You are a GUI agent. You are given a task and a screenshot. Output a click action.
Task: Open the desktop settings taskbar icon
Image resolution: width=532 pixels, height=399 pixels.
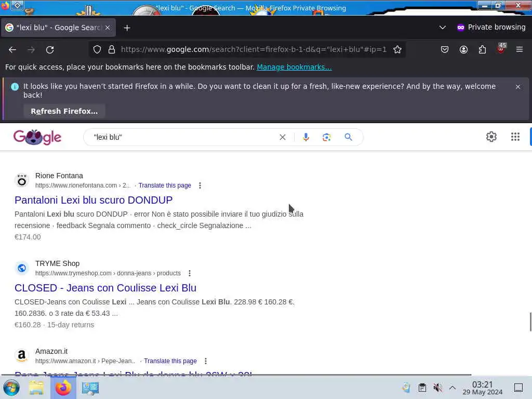[90, 388]
